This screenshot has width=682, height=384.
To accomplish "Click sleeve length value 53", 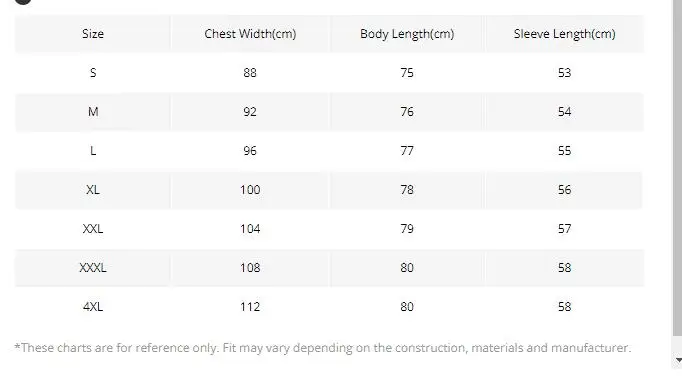I will tap(565, 73).
